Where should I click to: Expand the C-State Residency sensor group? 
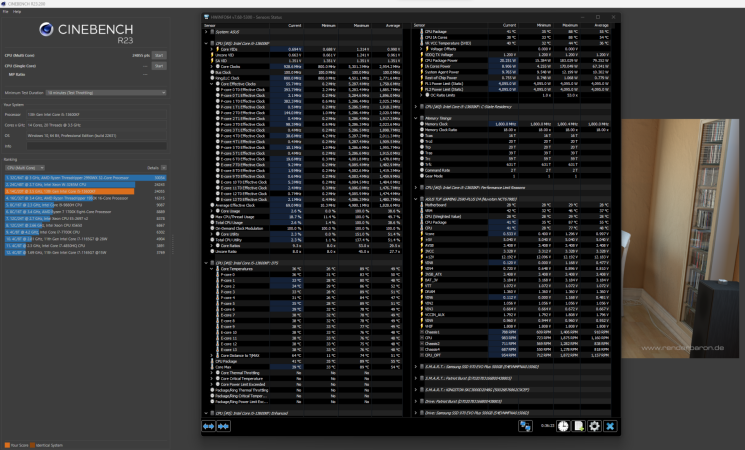point(416,107)
